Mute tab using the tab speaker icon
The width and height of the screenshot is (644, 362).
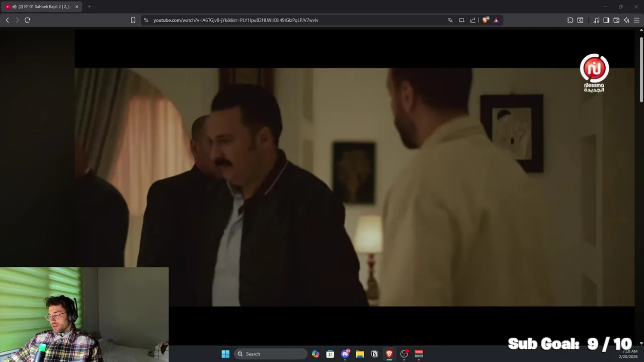point(14,7)
